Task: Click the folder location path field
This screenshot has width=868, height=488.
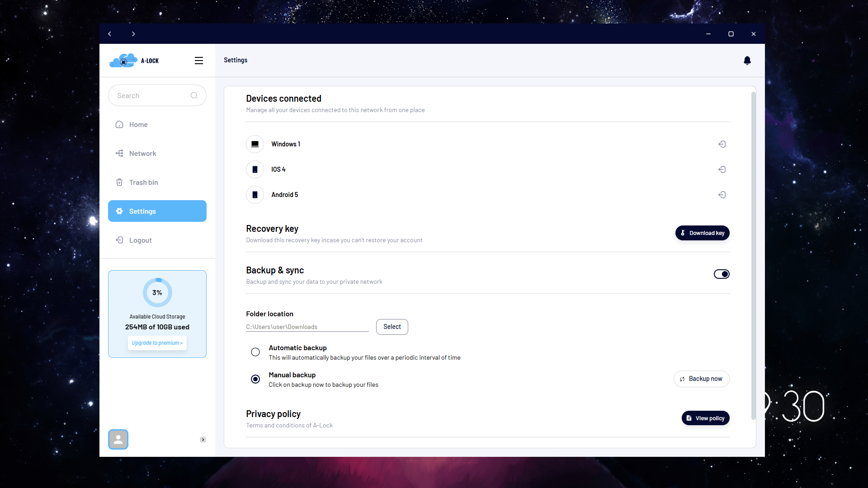Action: pos(307,327)
